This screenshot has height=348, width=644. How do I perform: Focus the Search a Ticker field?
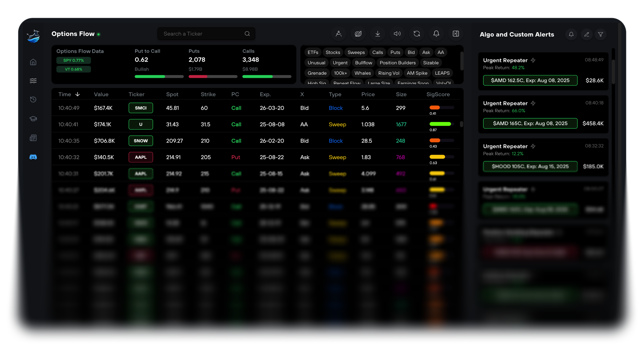206,34
